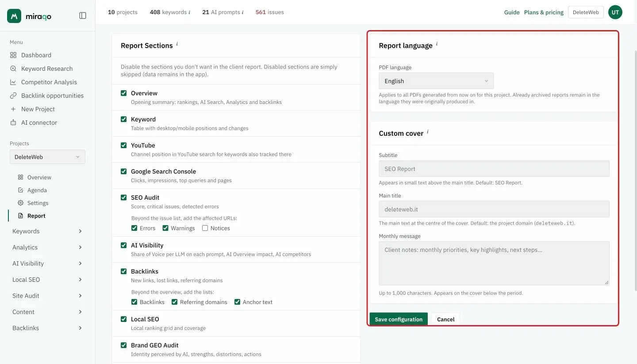Click the Keyword Research magnifier icon
Screen dimensions: 637x364
(13, 69)
